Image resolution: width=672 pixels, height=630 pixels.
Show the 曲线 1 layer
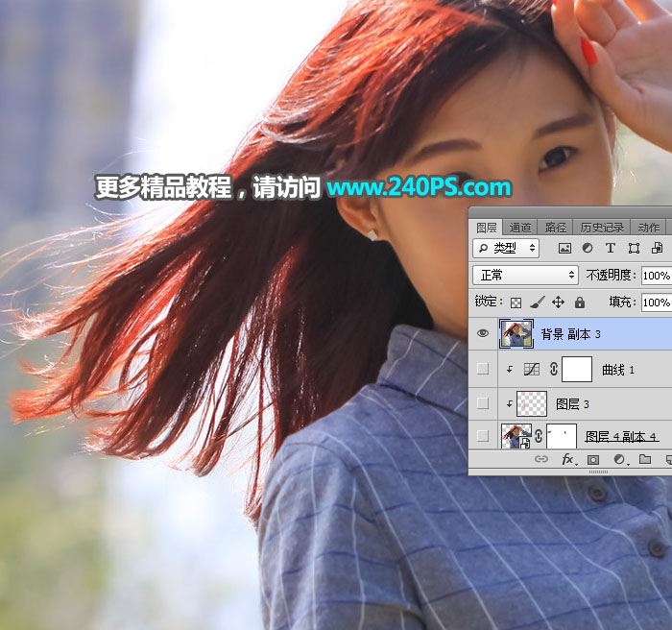483,369
